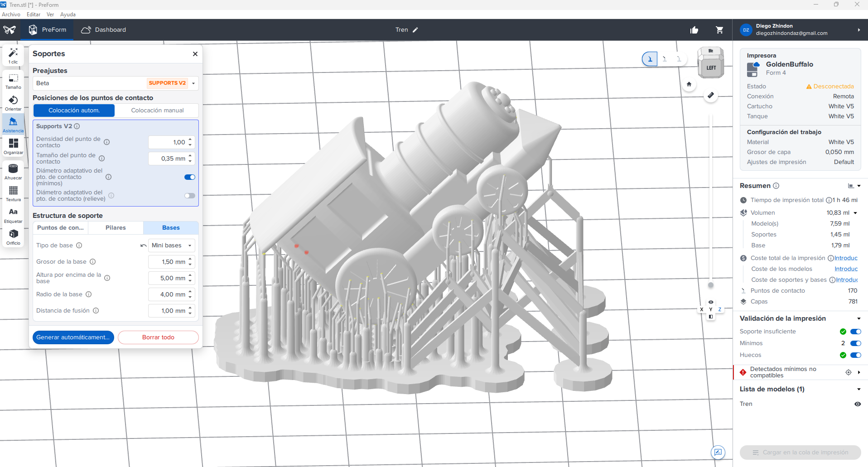868x467 pixels.
Task: Reset Tipo de base with the undo arrow
Action: pyautogui.click(x=143, y=246)
